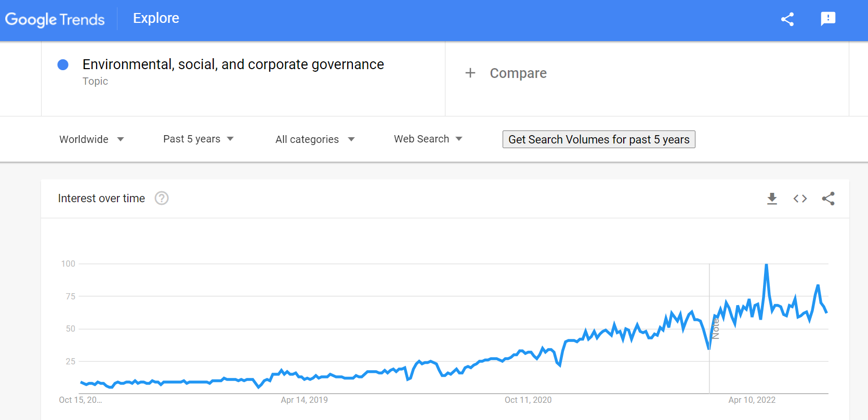Viewport: 868px width, 420px height.
Task: Click the Google Trends logo
Action: (55, 20)
